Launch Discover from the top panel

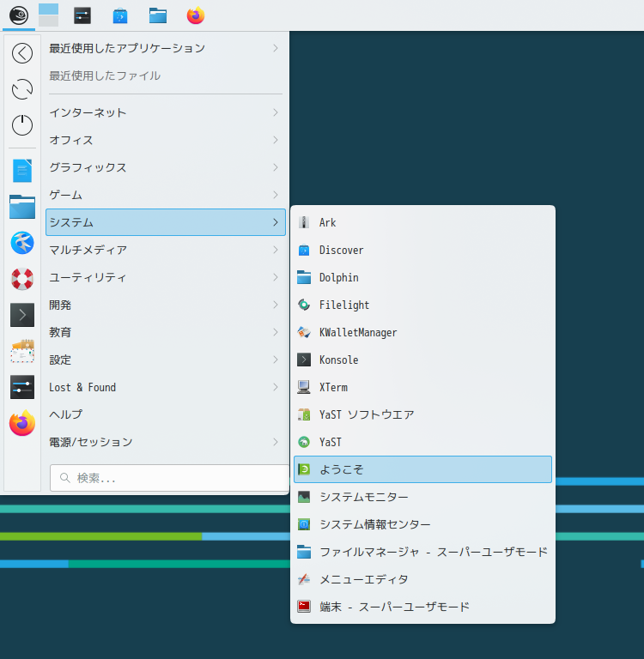(120, 16)
